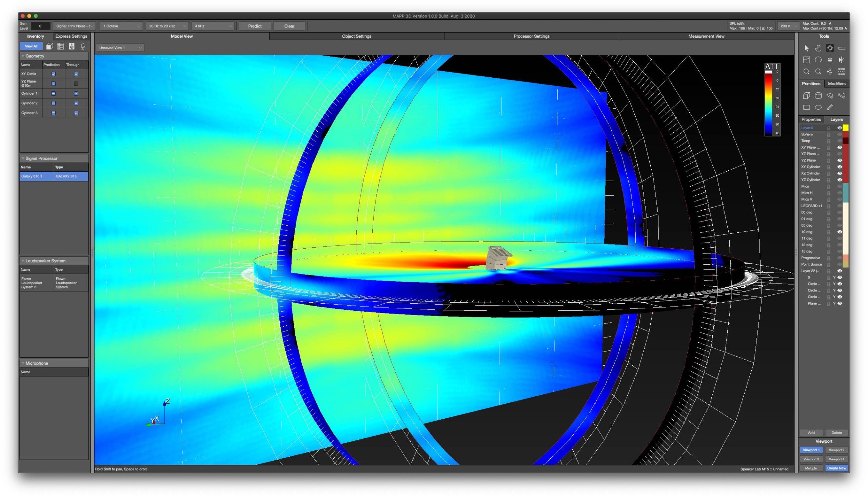Uncheck Through for XY Circle
This screenshot has height=497, width=868.
click(76, 74)
